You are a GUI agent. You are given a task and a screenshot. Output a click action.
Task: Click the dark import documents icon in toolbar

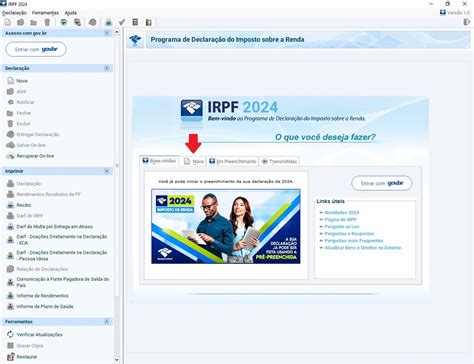pos(77,22)
